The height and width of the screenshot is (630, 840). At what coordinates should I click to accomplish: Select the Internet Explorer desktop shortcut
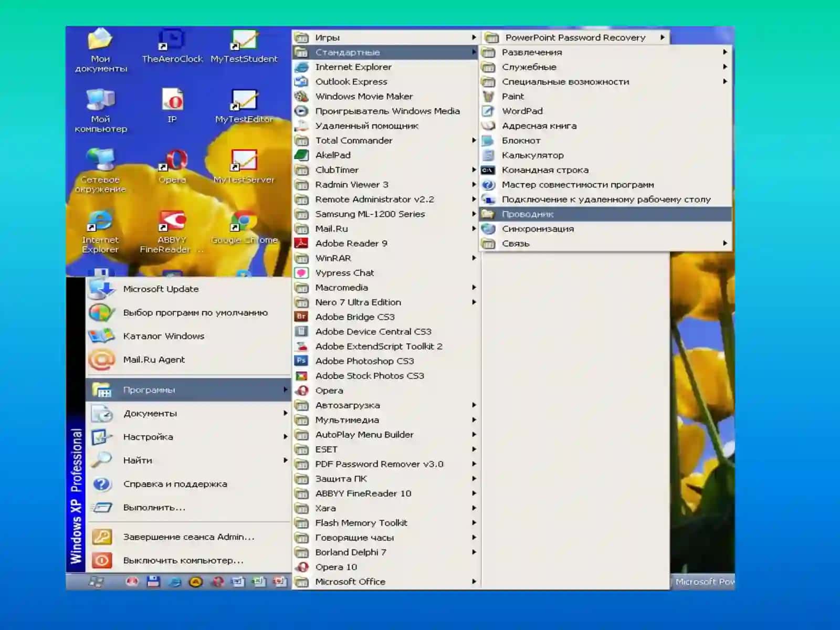pyautogui.click(x=100, y=232)
